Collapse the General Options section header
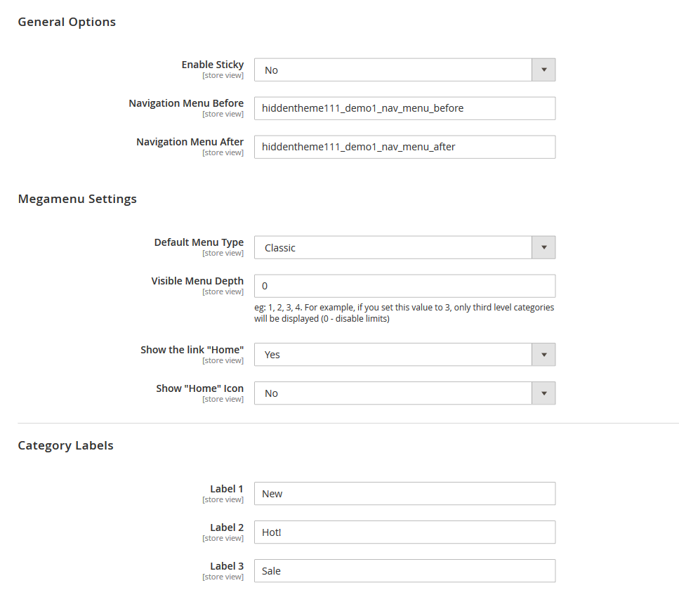 (x=67, y=22)
